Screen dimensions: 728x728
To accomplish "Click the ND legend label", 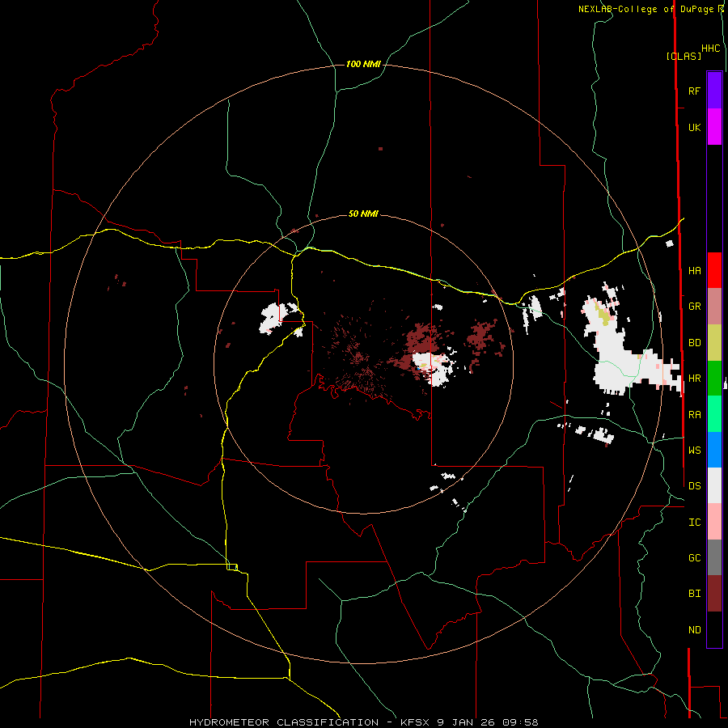I will coord(694,630).
